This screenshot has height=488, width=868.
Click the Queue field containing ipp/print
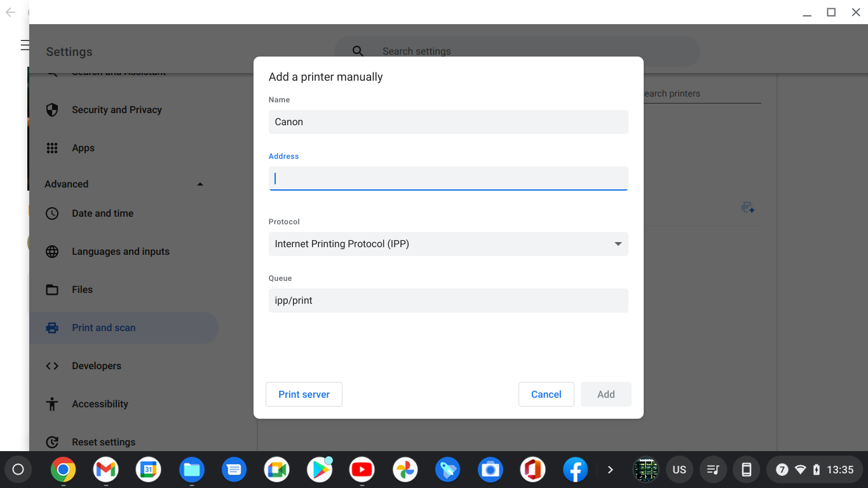[x=448, y=301]
